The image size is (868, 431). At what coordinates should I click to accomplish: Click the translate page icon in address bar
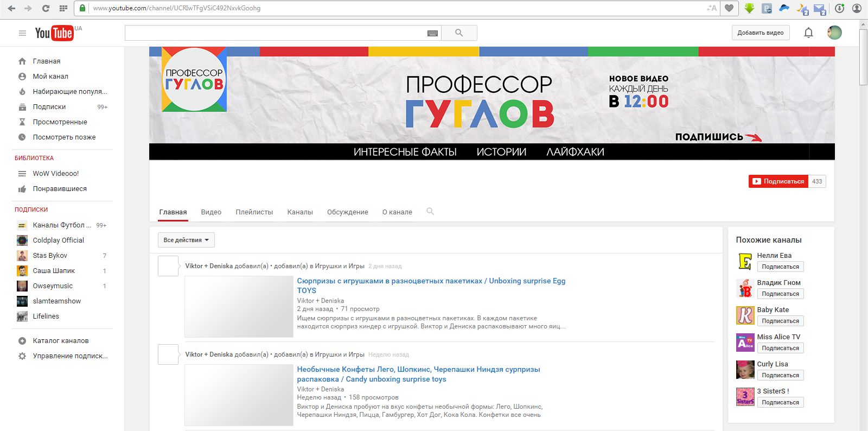[x=712, y=8]
